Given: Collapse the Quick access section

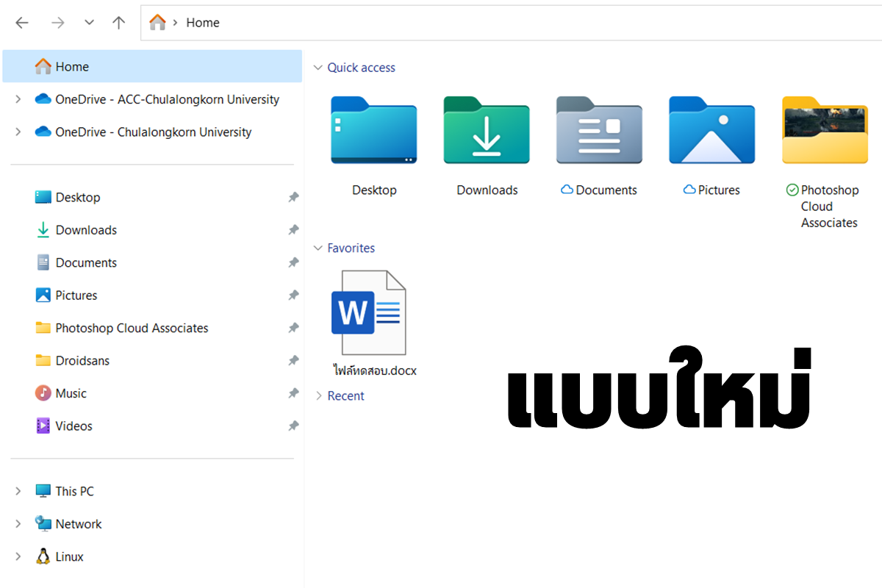Looking at the screenshot, I should pyautogui.click(x=318, y=68).
